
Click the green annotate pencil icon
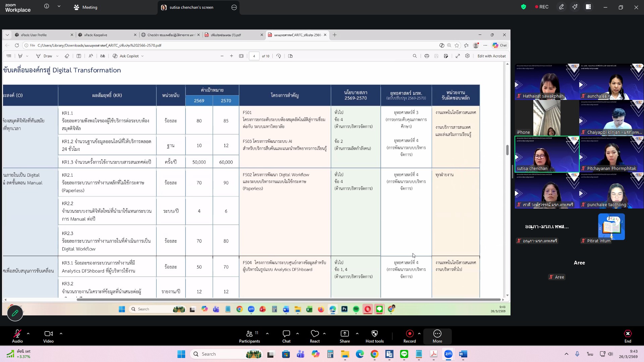(x=15, y=313)
